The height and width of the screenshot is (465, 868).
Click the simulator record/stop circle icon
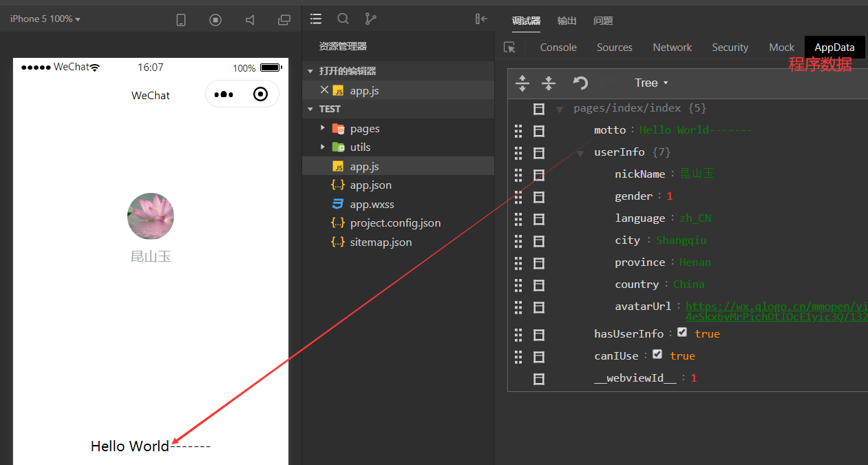pyautogui.click(x=215, y=20)
